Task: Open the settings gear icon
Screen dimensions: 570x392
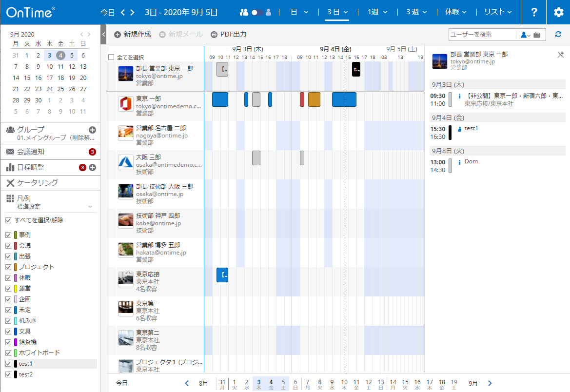Action: pyautogui.click(x=558, y=12)
